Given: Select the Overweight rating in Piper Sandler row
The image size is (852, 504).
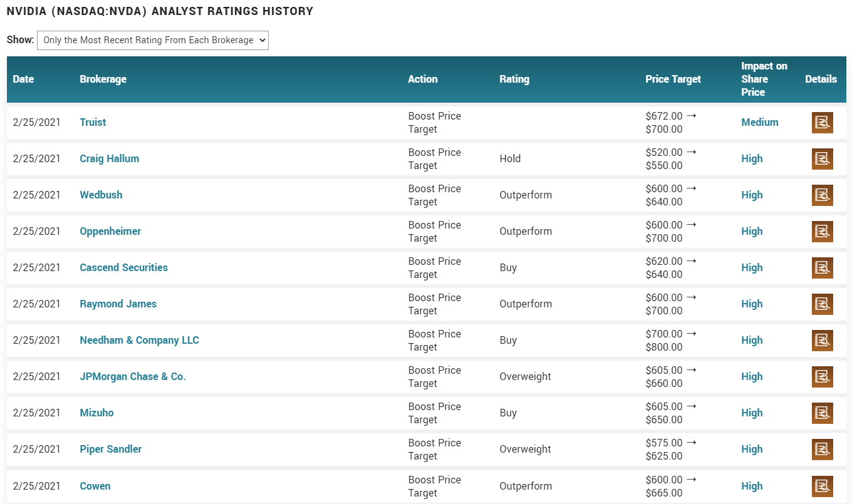Looking at the screenshot, I should pyautogui.click(x=525, y=449).
